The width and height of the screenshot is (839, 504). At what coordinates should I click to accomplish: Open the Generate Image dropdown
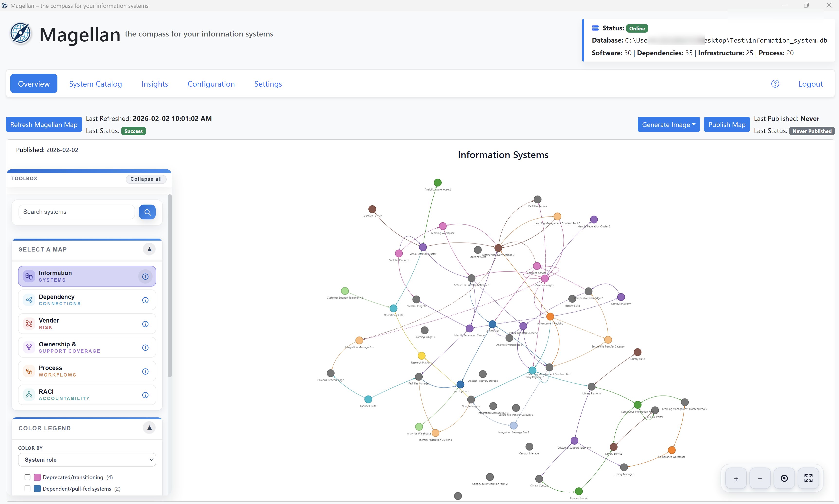(668, 125)
